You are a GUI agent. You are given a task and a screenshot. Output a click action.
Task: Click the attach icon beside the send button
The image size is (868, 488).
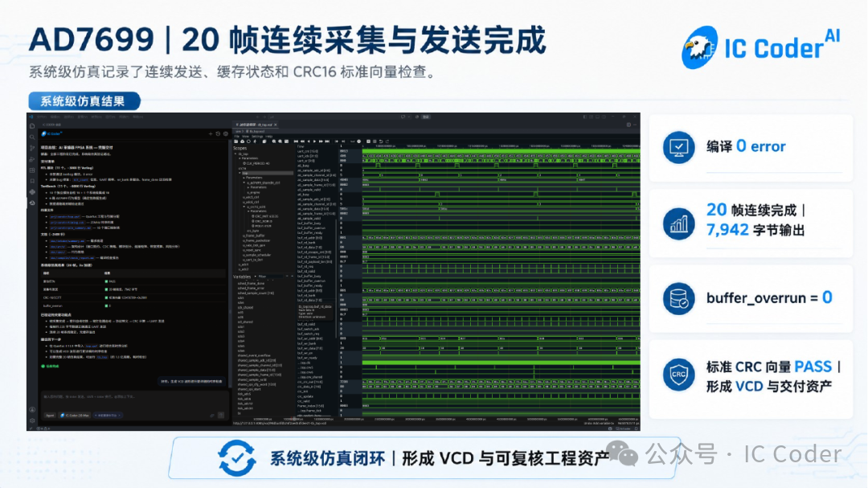[212, 416]
